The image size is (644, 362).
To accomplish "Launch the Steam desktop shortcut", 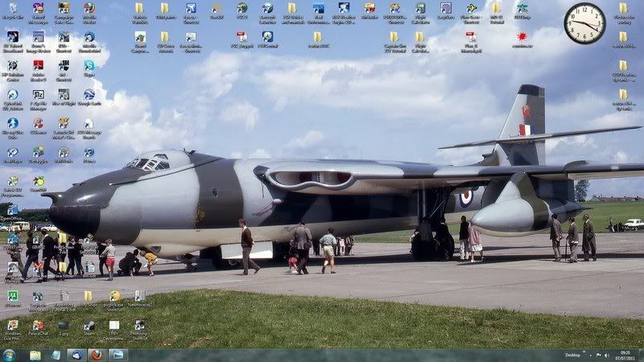I will pyautogui.click(x=89, y=328).
